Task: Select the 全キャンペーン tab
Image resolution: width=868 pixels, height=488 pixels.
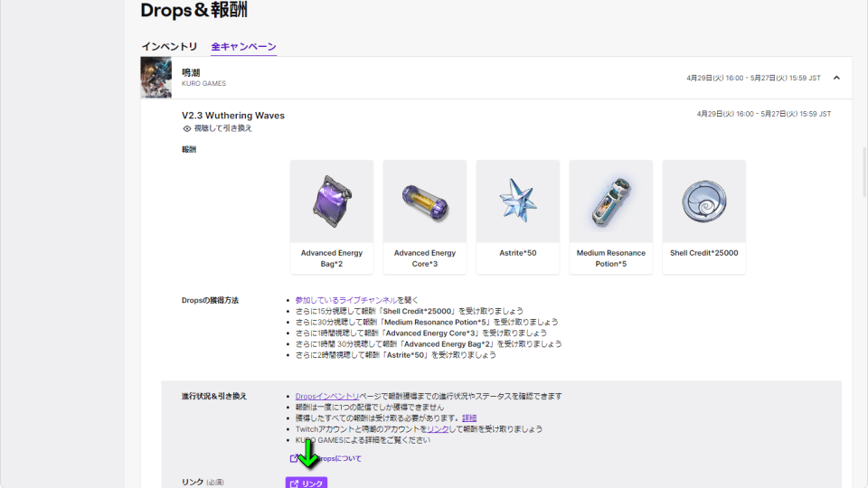Action: point(243,46)
